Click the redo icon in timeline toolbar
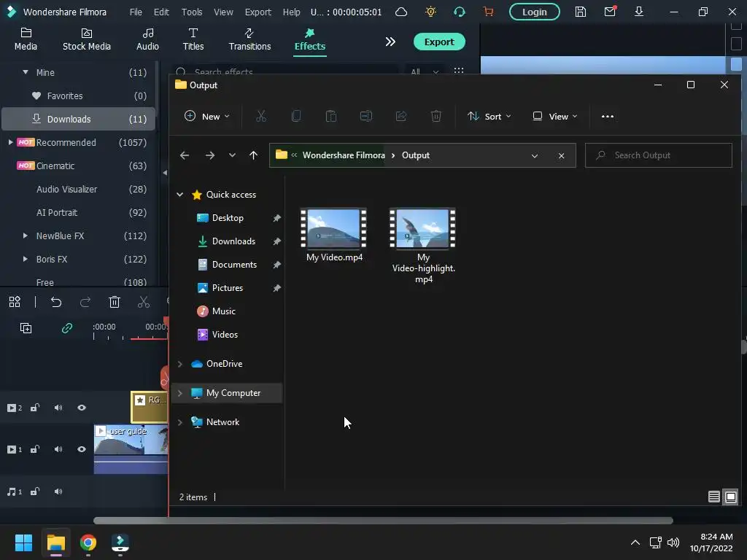This screenshot has height=560, width=747. pyautogui.click(x=85, y=302)
